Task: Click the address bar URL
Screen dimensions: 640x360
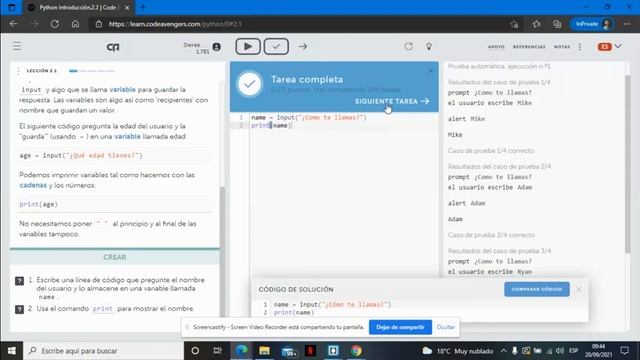Action: (176, 24)
